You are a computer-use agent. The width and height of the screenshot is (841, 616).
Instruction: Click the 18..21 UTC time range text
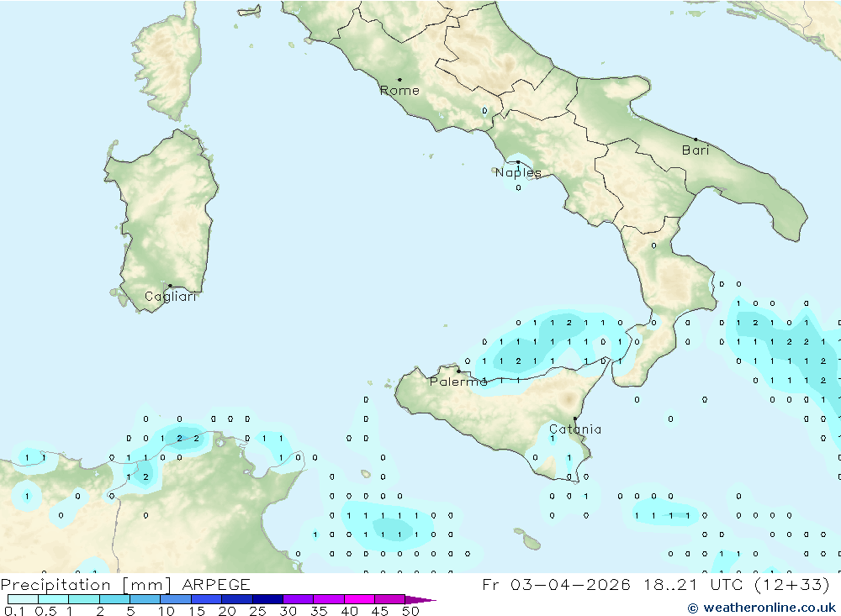coord(693,584)
